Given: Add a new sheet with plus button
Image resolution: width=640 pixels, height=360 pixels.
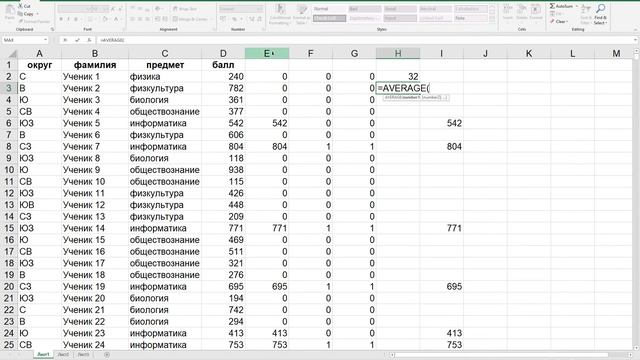Looking at the screenshot, I should (x=107, y=355).
